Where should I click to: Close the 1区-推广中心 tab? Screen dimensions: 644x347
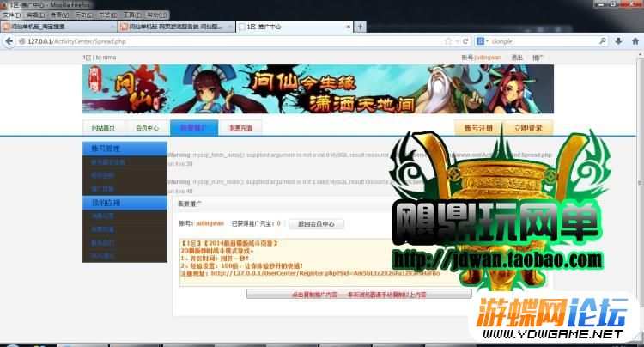349,27
